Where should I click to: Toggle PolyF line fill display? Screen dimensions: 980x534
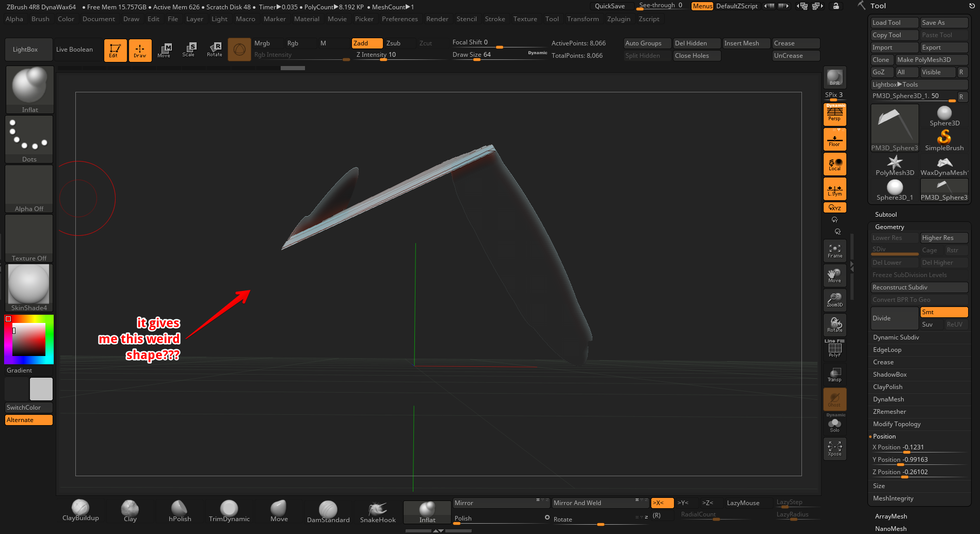click(834, 350)
